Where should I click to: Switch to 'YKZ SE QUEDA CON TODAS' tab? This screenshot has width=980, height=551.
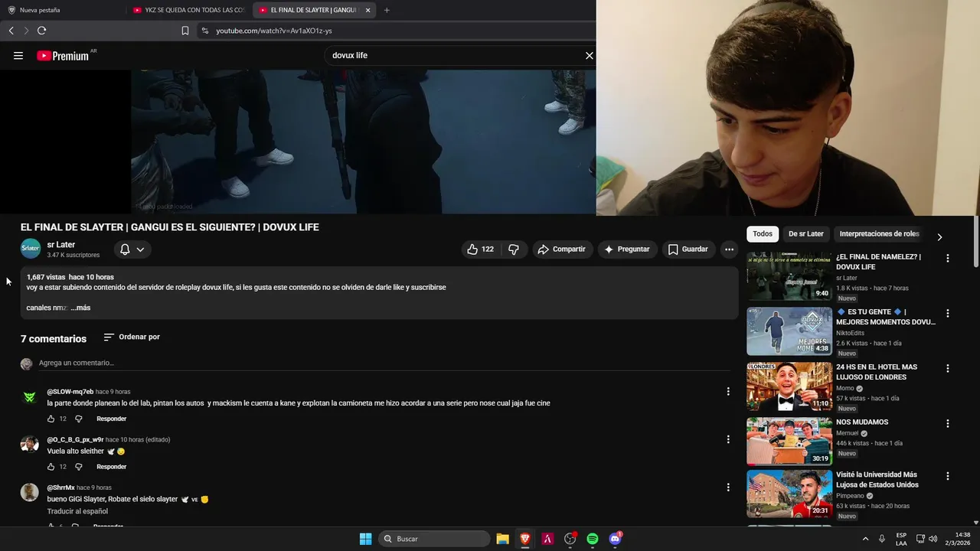188,10
